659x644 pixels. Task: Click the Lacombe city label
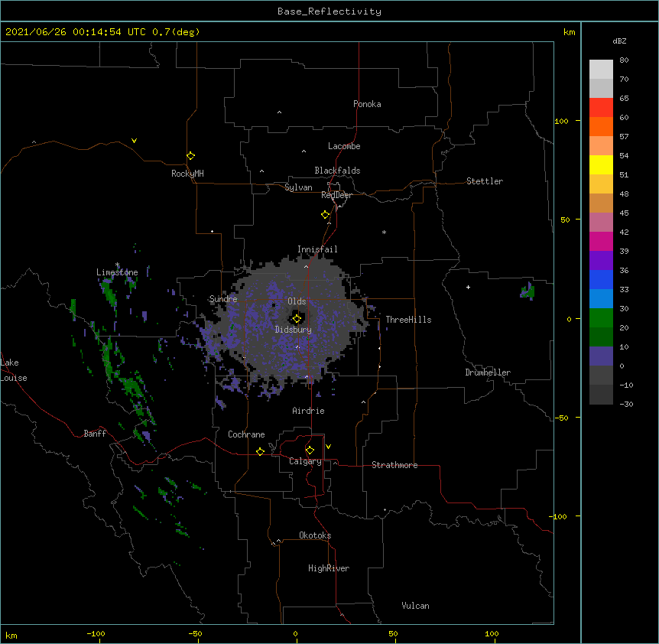344,146
